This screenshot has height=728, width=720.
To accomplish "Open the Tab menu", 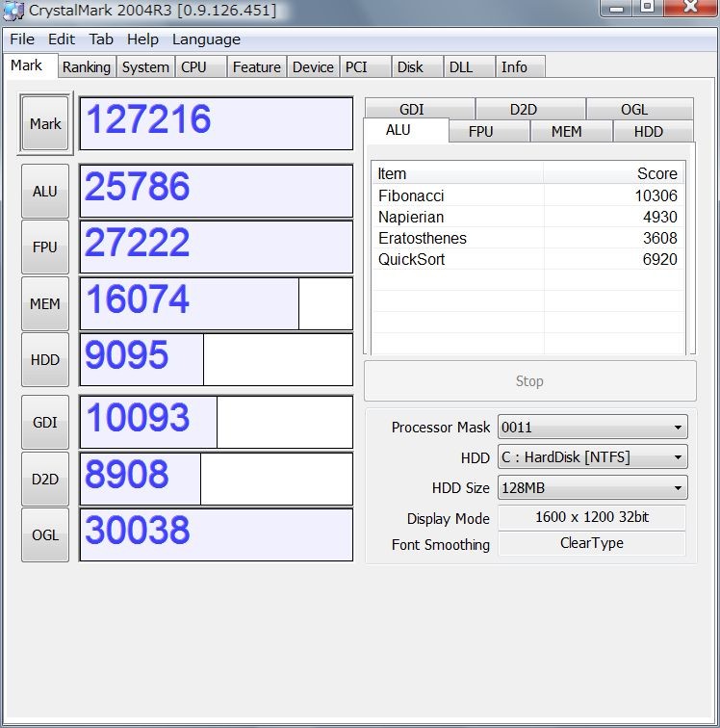I will [101, 39].
